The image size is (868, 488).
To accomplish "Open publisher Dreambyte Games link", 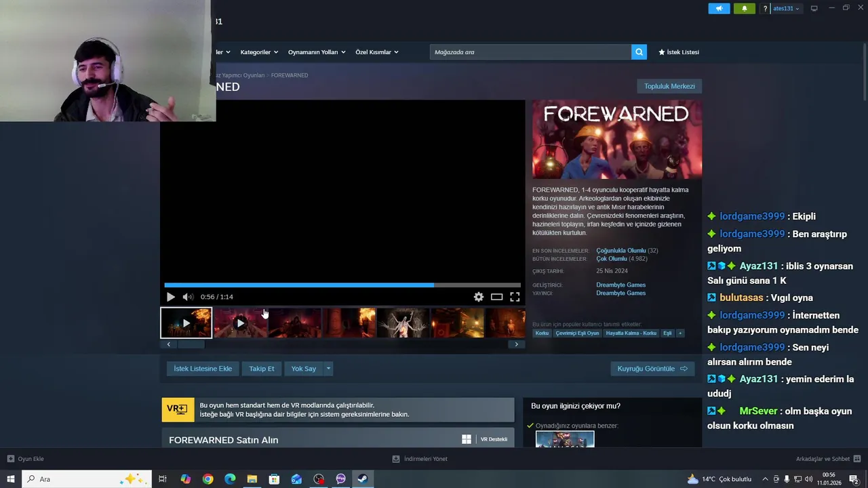I will point(620,293).
